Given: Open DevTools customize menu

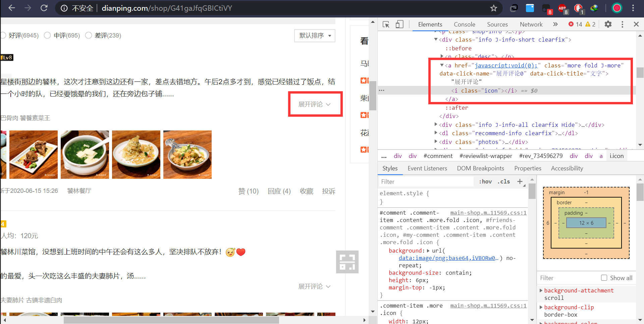Looking at the screenshot, I should 622,24.
